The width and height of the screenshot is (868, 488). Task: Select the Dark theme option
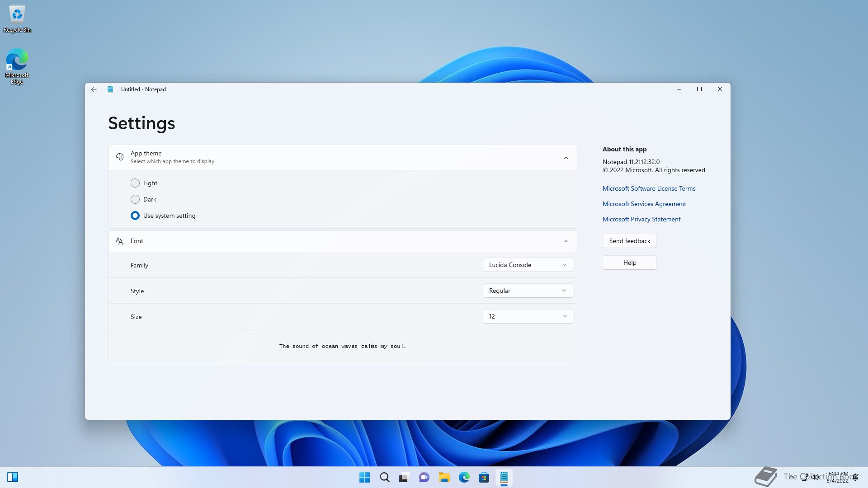[143, 199]
